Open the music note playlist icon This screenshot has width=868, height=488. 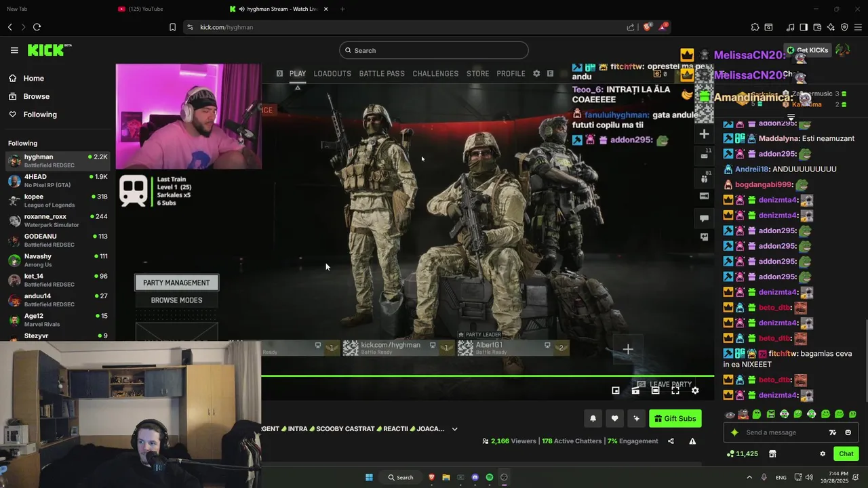(x=790, y=27)
